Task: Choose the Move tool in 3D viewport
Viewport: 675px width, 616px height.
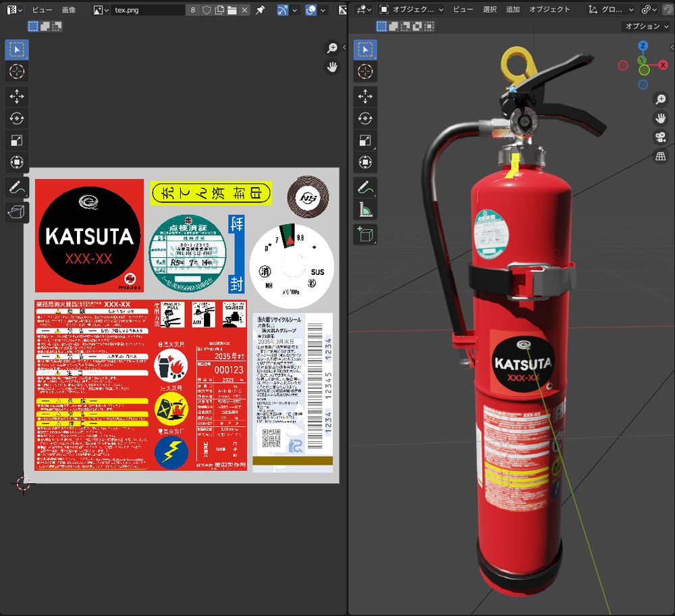Action: 365,97
